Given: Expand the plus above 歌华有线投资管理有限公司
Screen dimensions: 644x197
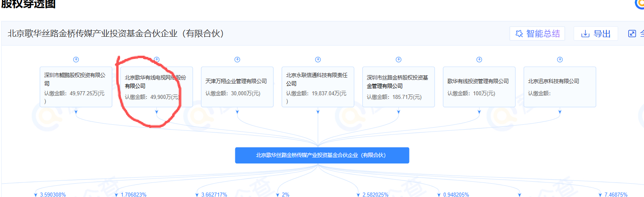Looking at the screenshot, I should [479, 59].
